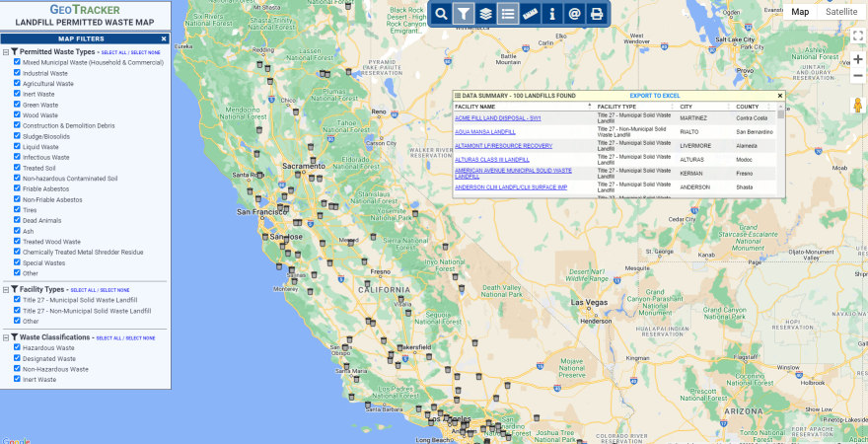
Task: Select all Waste Classifications
Action: pos(109,338)
